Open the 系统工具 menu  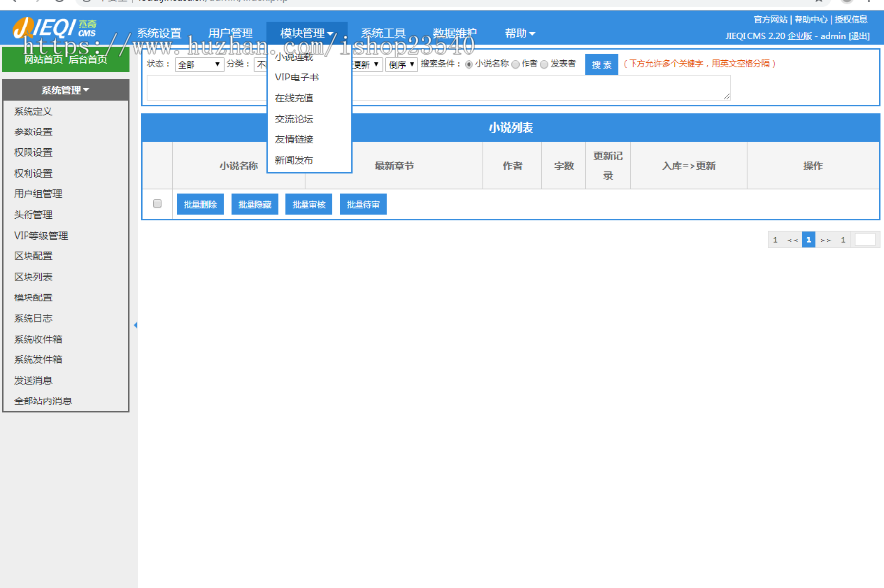click(x=383, y=31)
